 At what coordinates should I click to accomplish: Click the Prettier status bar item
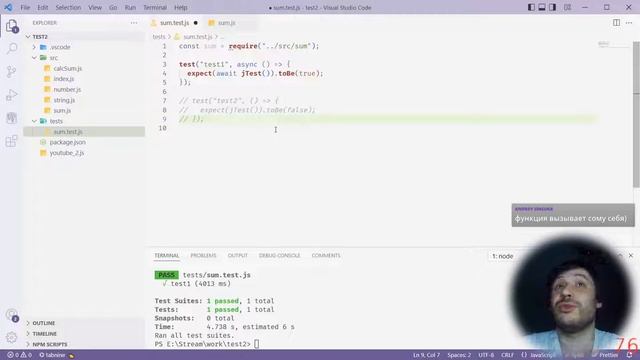point(605,355)
